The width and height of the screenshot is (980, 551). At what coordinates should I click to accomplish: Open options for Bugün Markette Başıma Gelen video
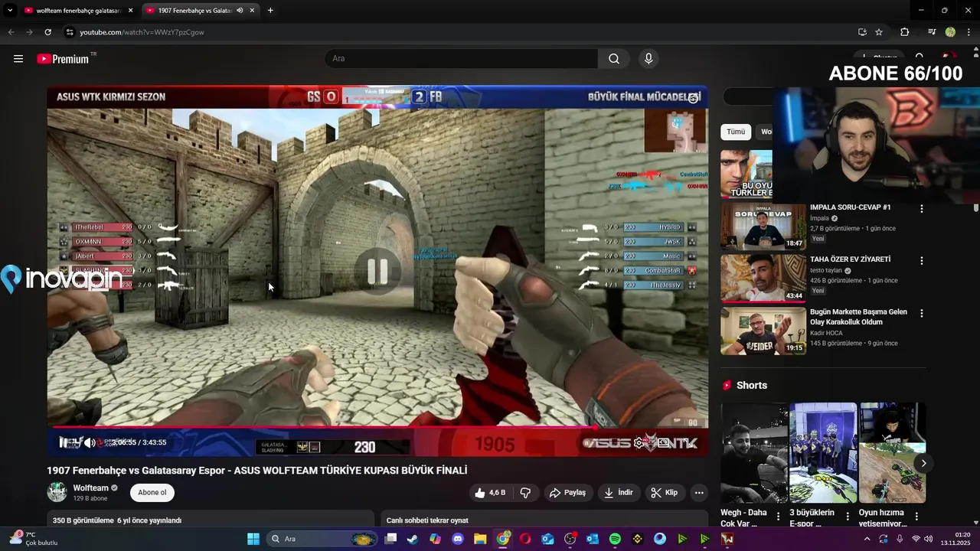pyautogui.click(x=921, y=313)
